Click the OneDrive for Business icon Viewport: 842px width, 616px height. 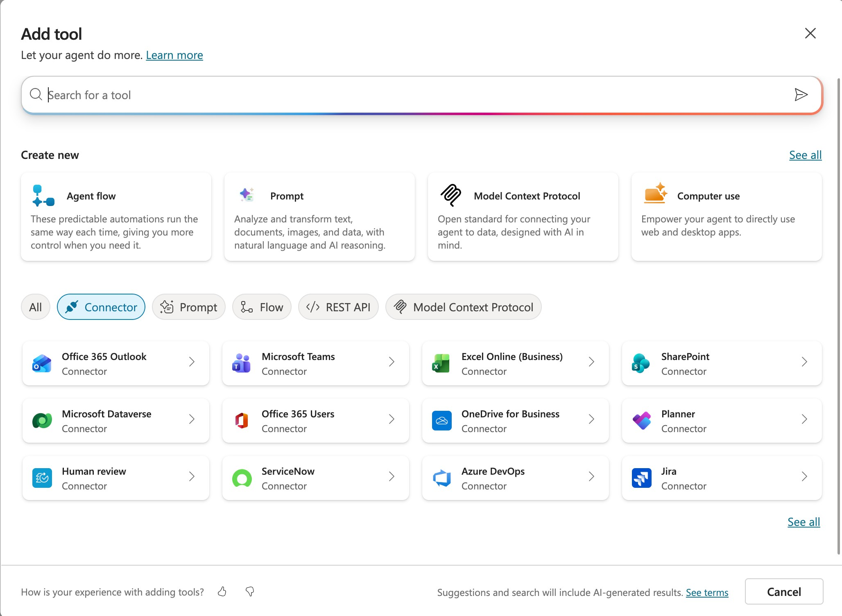click(x=441, y=421)
